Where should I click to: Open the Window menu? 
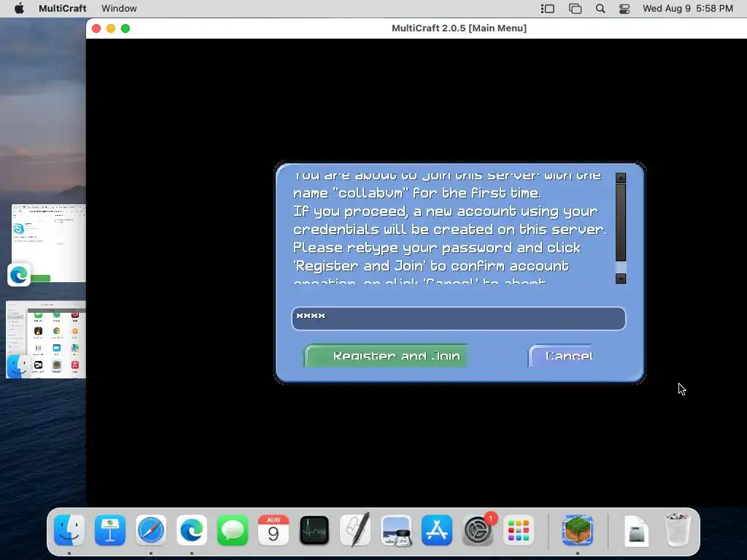(x=119, y=9)
